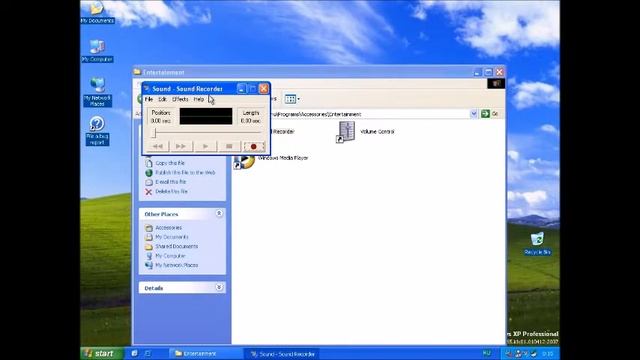
Task: Select the Windows Media Player shortcut
Action: pos(271,160)
